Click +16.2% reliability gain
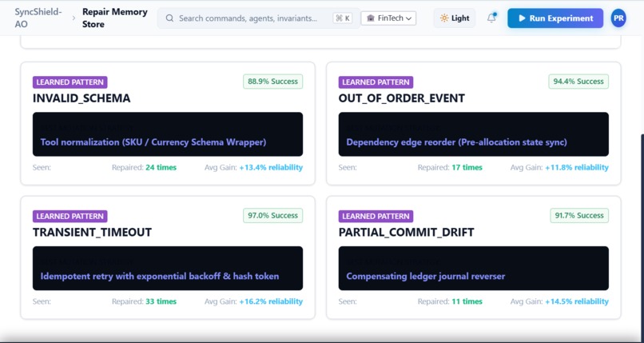Screen dimensions: 644x343 coord(271,301)
